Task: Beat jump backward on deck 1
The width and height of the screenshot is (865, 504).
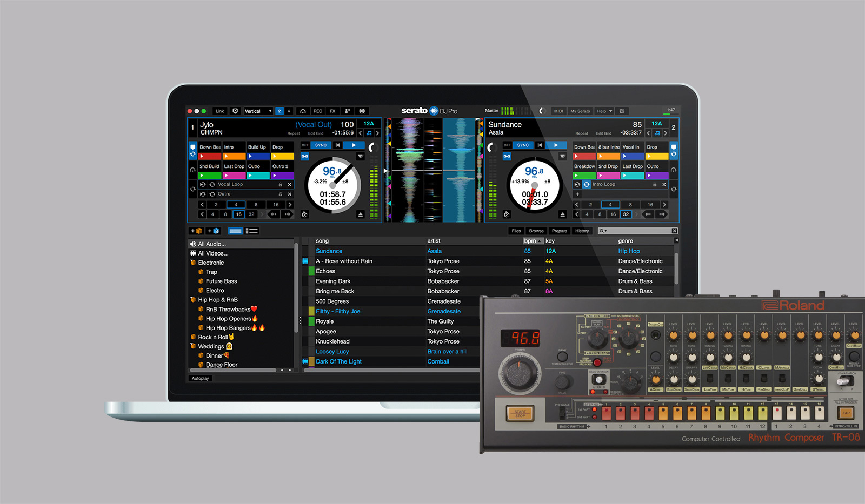Action: tap(274, 214)
